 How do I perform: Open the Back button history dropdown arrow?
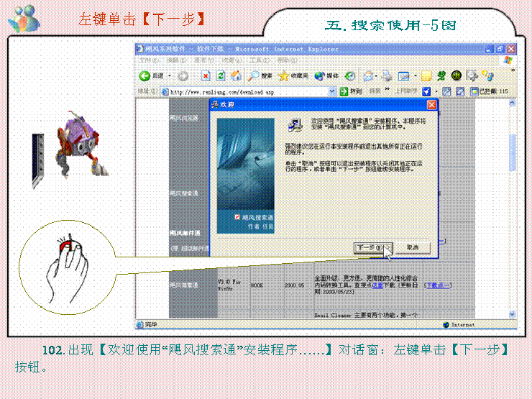[x=170, y=75]
